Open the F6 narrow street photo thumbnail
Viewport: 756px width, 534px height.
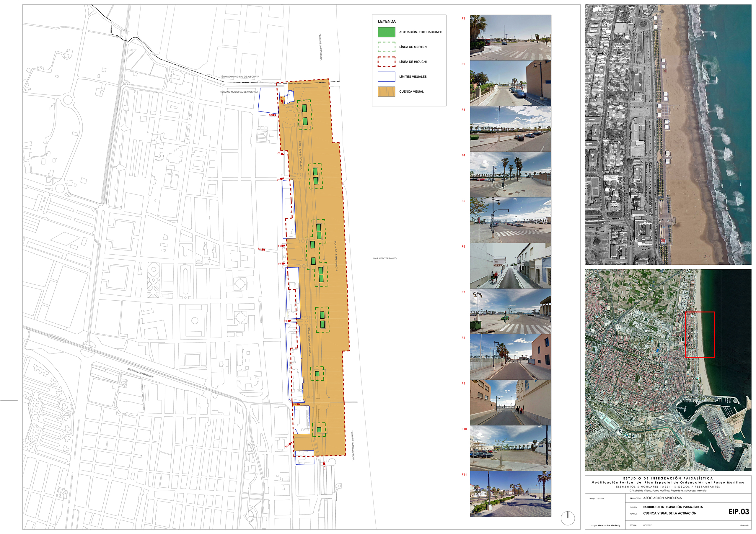coord(510,266)
